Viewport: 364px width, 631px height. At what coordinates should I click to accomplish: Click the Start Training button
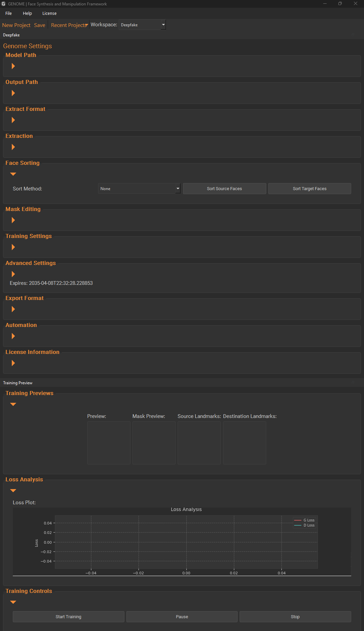68,617
